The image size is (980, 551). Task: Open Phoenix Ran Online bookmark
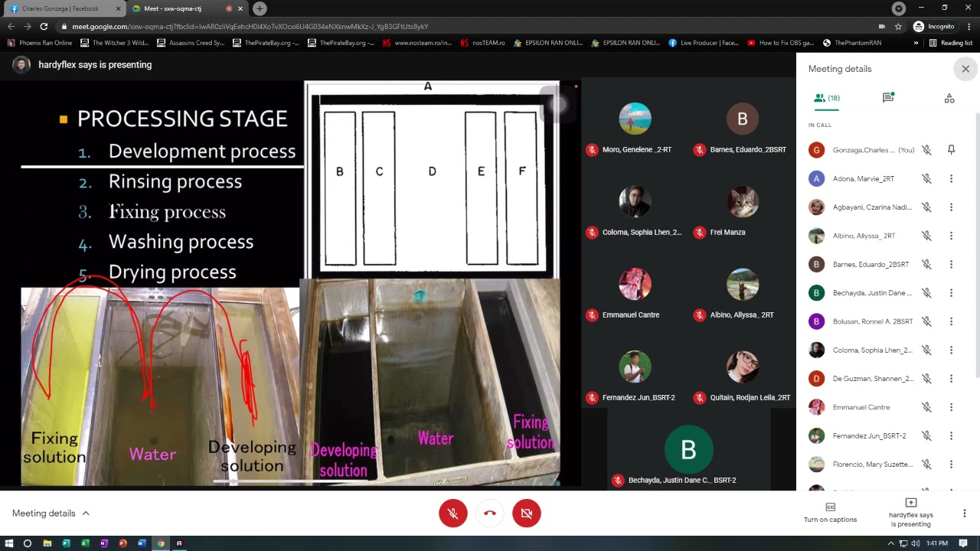[x=40, y=43]
